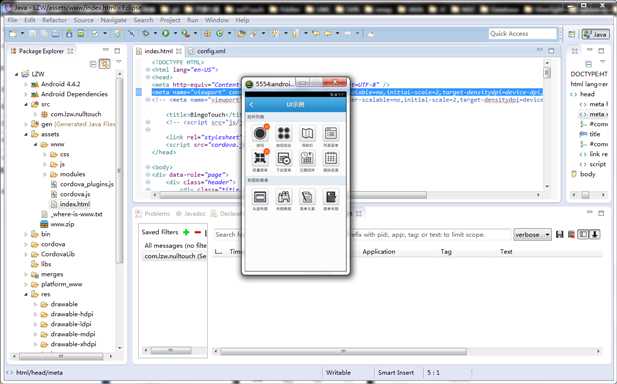
Task: Open the Window menu
Action: (x=216, y=20)
